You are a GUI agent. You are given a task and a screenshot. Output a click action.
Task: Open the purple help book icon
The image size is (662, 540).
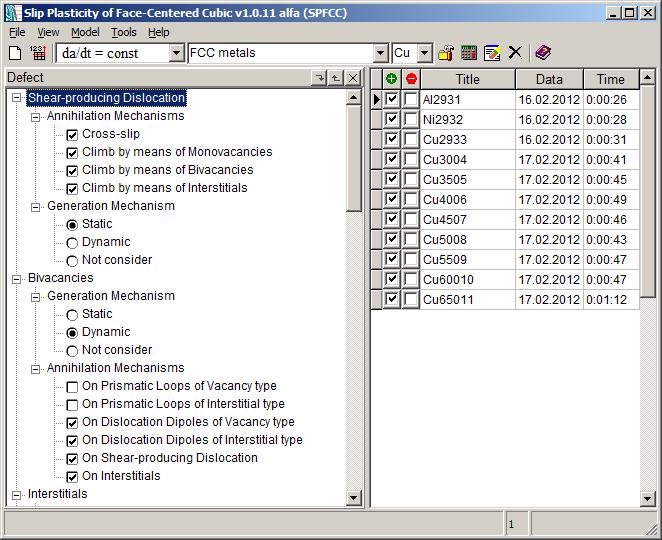(x=543, y=53)
